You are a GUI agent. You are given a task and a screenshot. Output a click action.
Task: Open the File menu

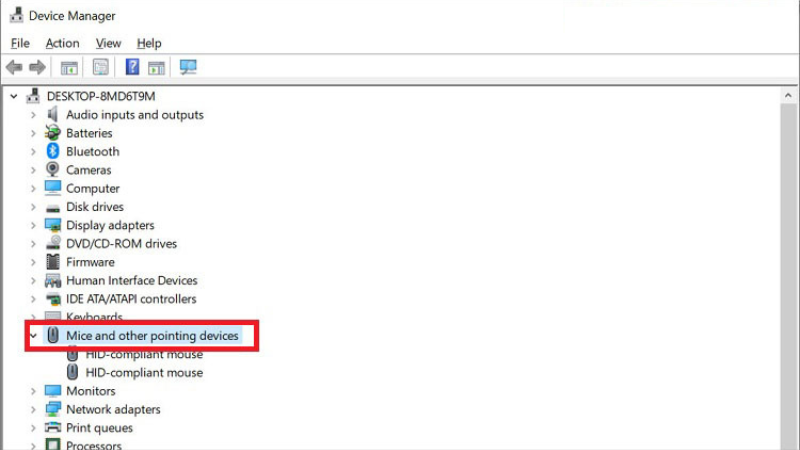(x=20, y=43)
